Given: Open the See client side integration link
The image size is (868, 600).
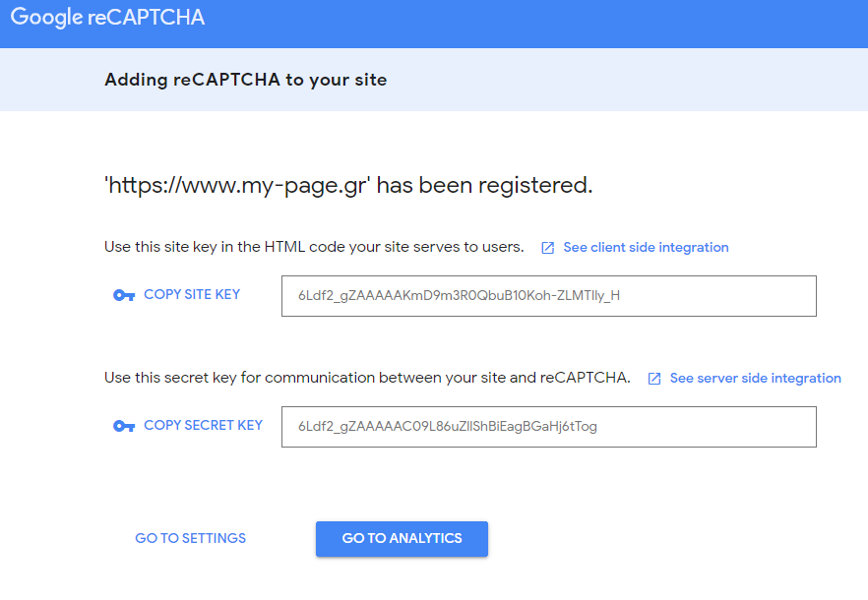Looking at the screenshot, I should [646, 248].
